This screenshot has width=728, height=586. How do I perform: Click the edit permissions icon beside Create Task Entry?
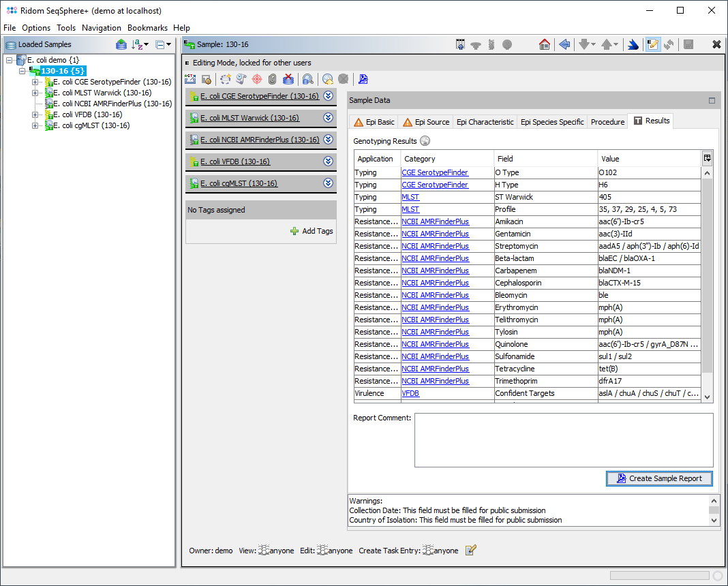tap(470, 550)
